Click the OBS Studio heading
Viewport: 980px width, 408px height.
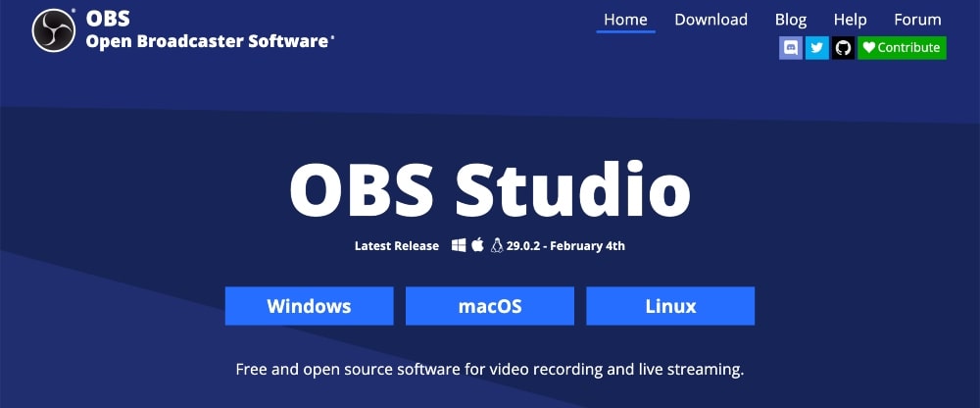click(x=490, y=189)
